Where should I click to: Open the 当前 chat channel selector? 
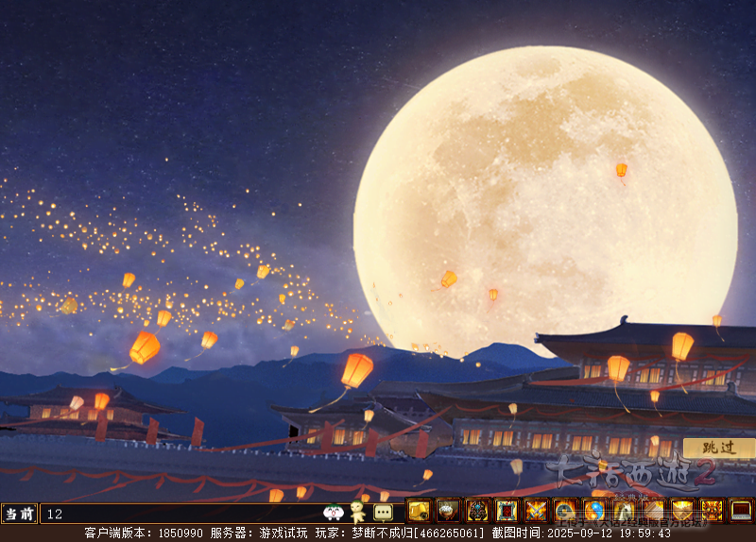19,514
